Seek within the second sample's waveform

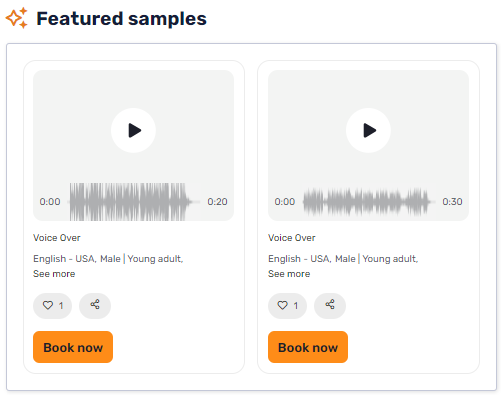tap(369, 202)
